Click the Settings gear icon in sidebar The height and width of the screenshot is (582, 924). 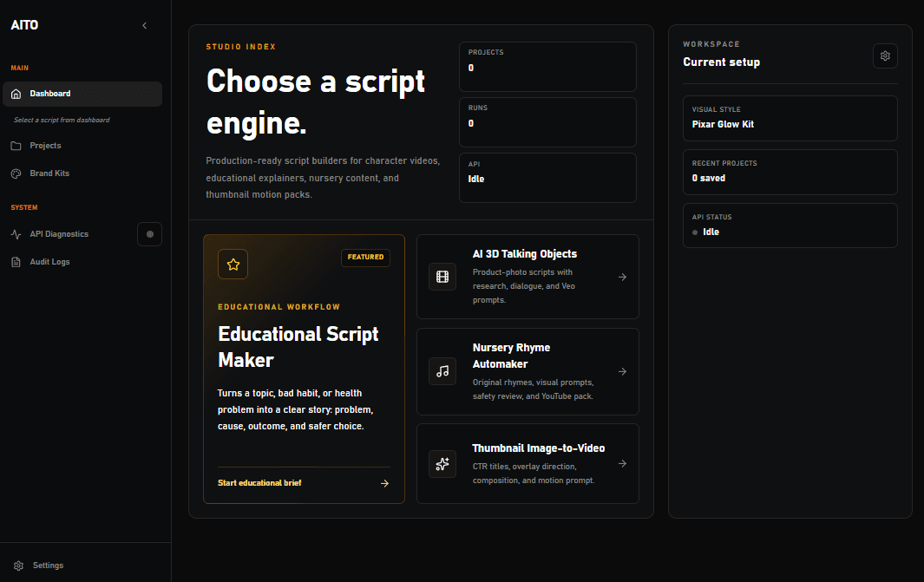[19, 566]
